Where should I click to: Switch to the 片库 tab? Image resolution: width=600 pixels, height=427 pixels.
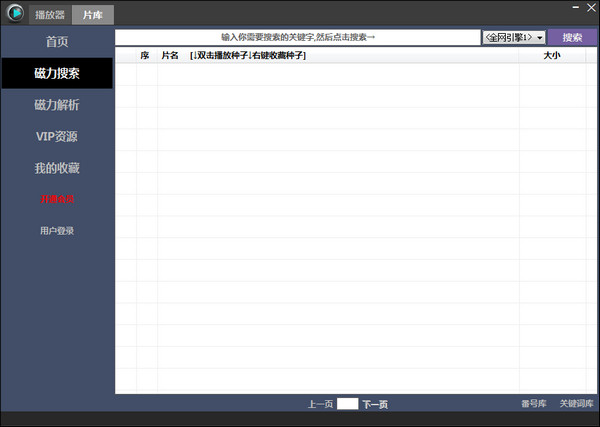(91, 15)
